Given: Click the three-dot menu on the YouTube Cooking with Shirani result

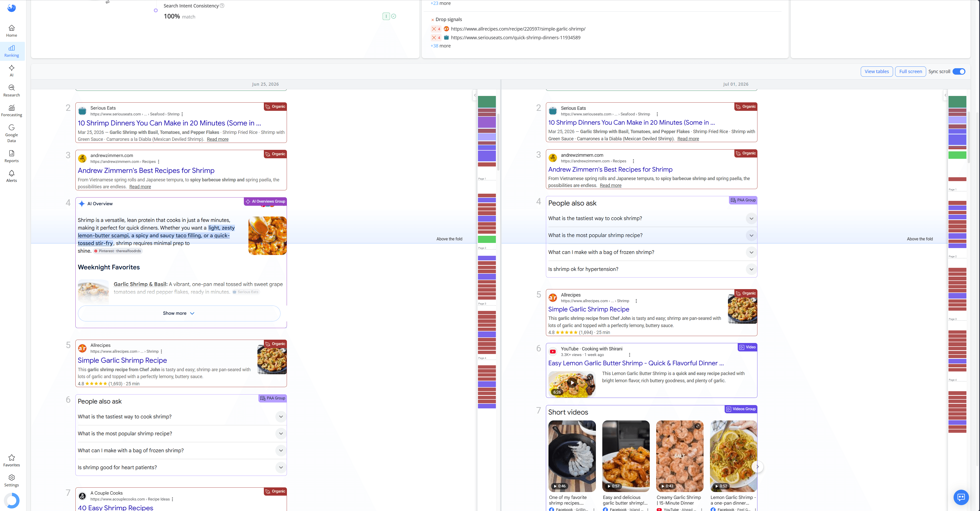Looking at the screenshot, I should click(x=630, y=355).
